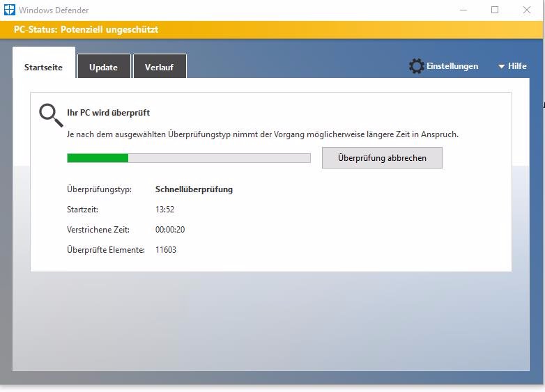Image resolution: width=545 pixels, height=392 pixels.
Task: Click the magnifying glass scan icon
Action: click(x=51, y=115)
